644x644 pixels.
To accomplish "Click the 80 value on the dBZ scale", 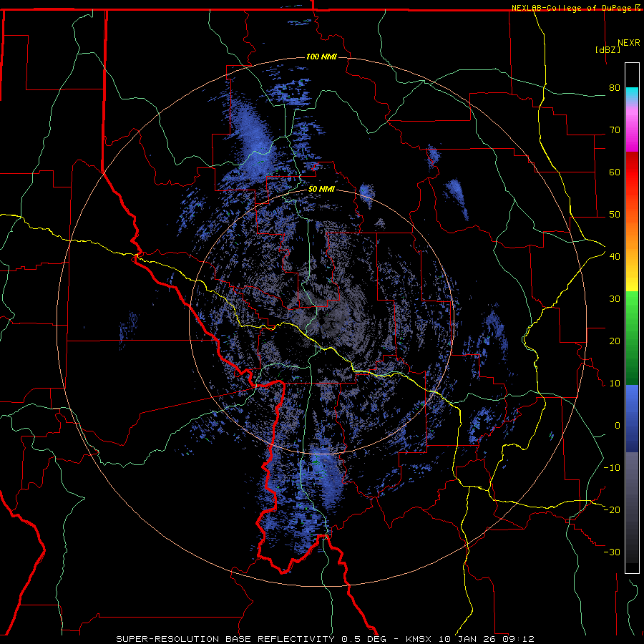I will click(x=615, y=87).
